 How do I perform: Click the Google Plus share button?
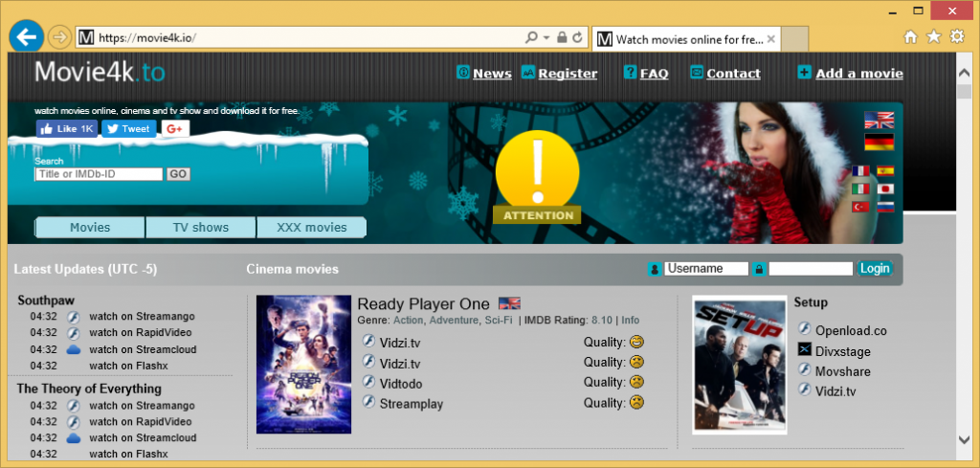click(174, 128)
